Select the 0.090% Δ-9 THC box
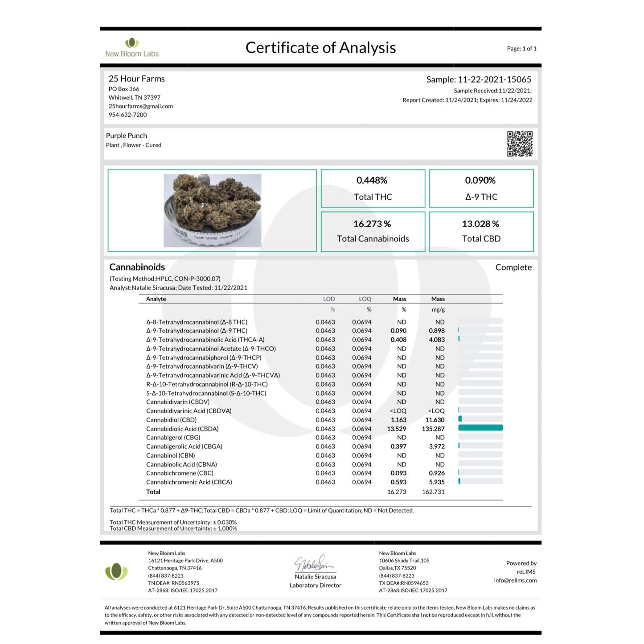This screenshot has height=644, width=644. (x=481, y=188)
